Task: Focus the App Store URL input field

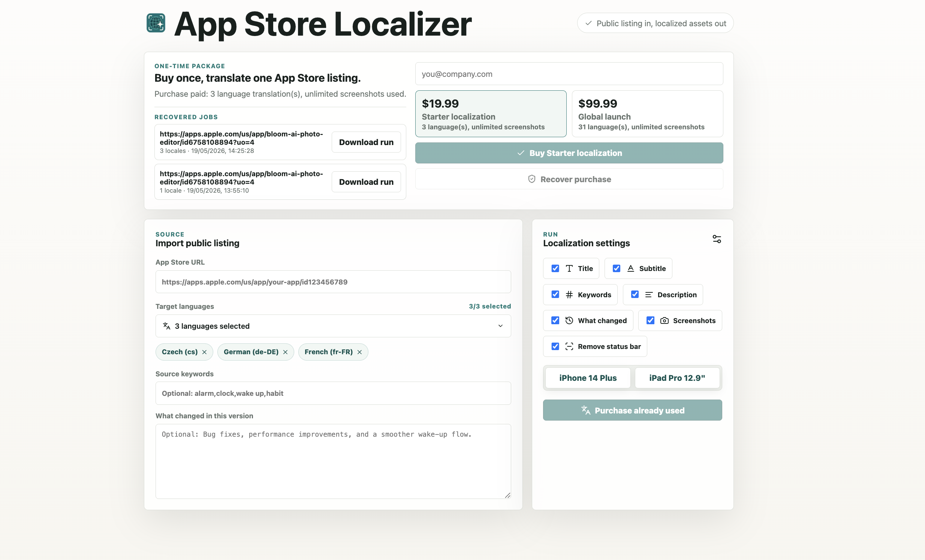Action: click(333, 282)
